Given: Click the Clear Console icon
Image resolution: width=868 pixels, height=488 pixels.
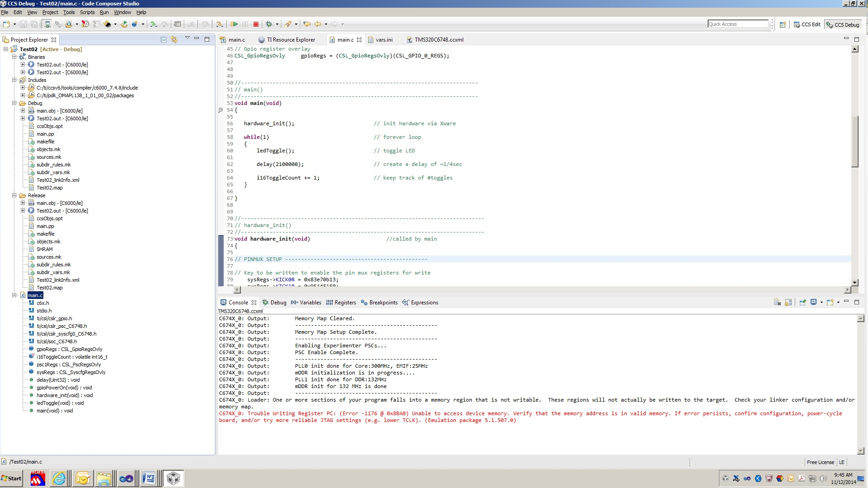Looking at the screenshot, I should pos(777,302).
